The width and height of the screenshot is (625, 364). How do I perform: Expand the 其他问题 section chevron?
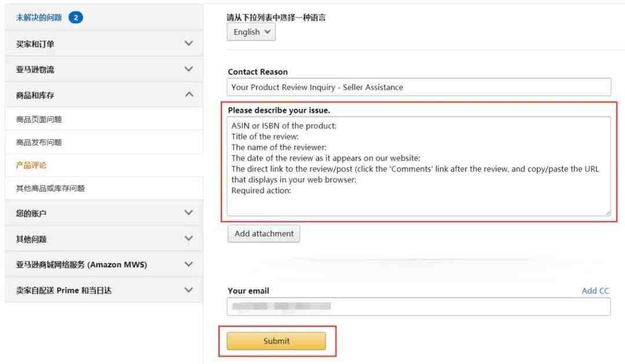click(x=189, y=238)
